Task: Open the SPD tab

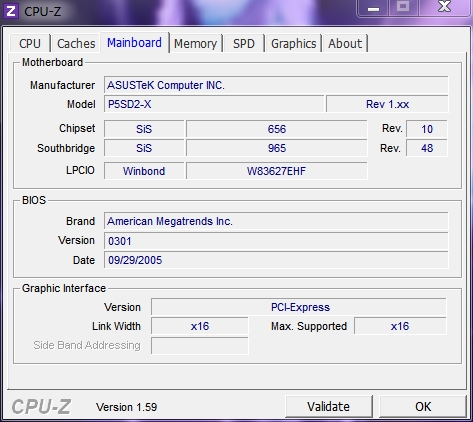Action: pos(244,43)
